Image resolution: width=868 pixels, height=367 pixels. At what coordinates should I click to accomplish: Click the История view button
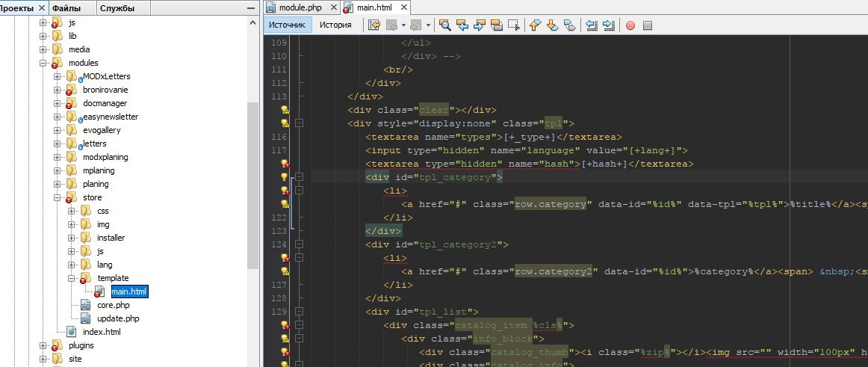click(x=335, y=25)
